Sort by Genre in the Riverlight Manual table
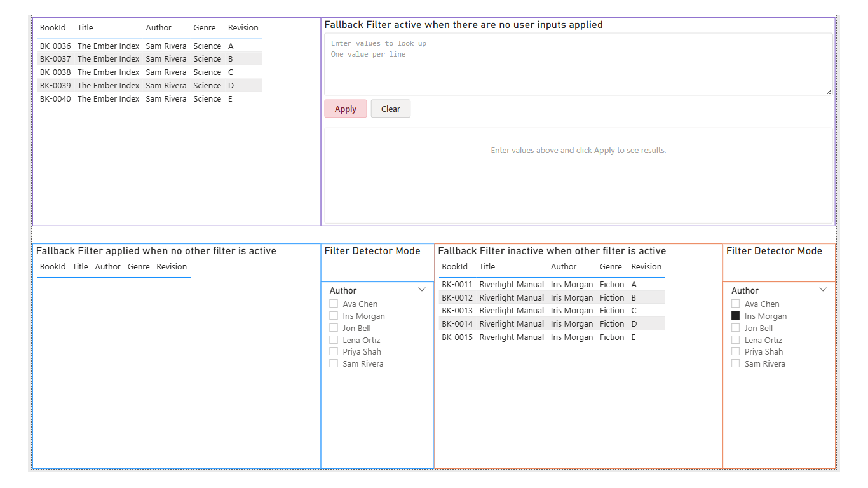The width and height of the screenshot is (868, 488). point(611,267)
